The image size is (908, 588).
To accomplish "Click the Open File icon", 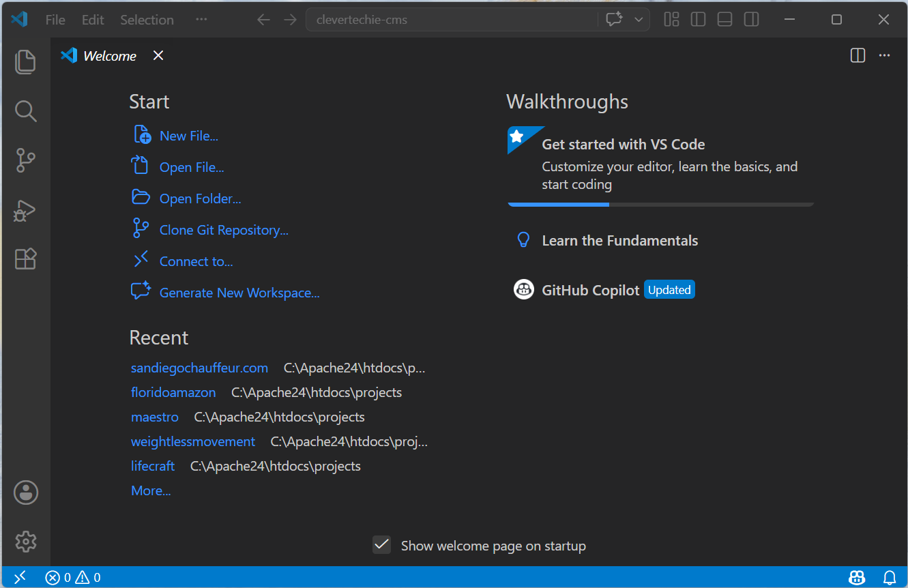I will (x=140, y=166).
